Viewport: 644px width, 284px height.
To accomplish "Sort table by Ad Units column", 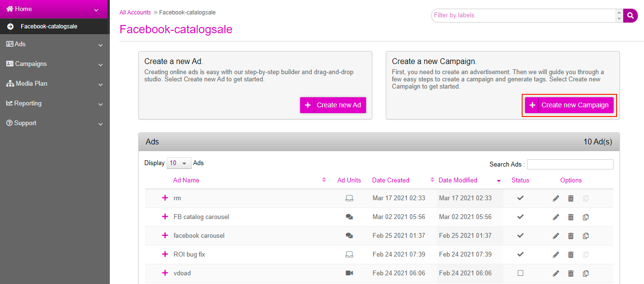I will [349, 181].
